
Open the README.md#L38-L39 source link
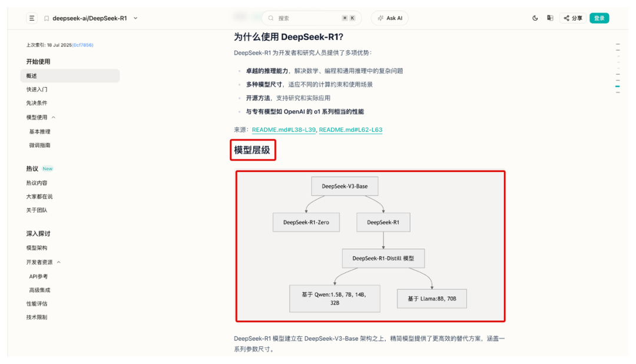pyautogui.click(x=284, y=128)
